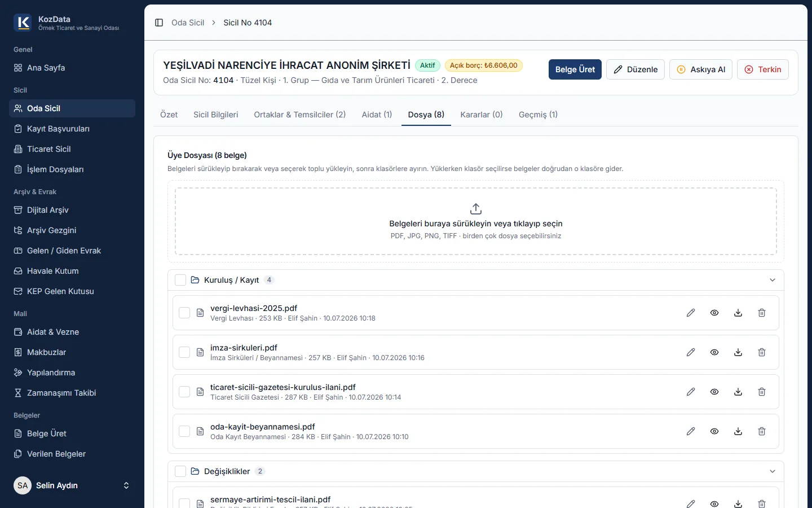
Task: Preview vergi-levhasi-2025.pdf with eye icon
Action: (x=714, y=313)
